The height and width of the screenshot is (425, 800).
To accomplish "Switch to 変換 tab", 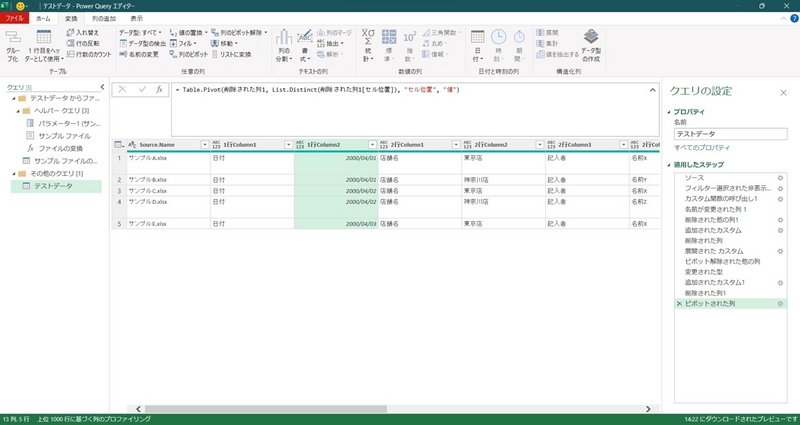I will [71, 18].
